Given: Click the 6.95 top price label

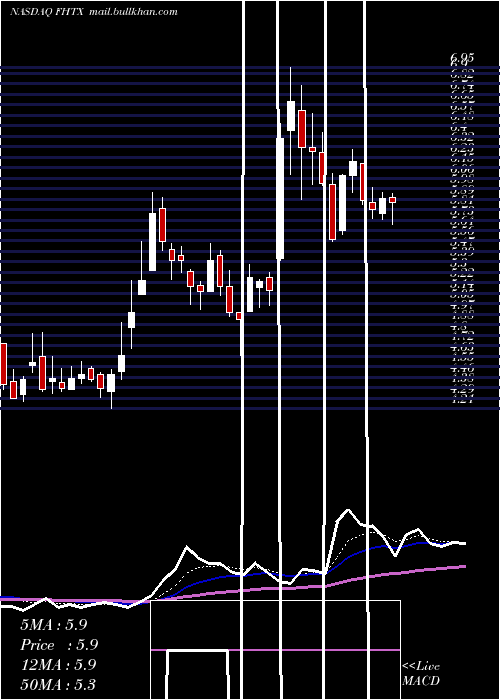Looking at the screenshot, I should 462,58.
